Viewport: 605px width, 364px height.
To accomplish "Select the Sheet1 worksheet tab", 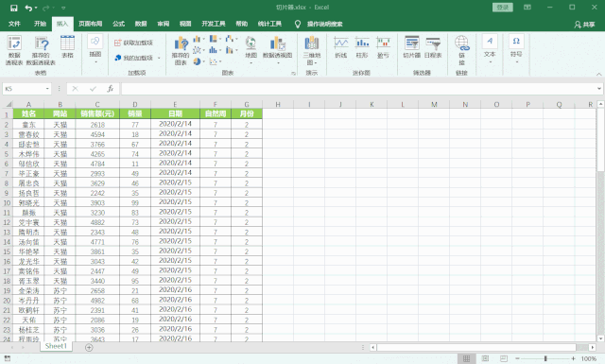I will pyautogui.click(x=56, y=346).
